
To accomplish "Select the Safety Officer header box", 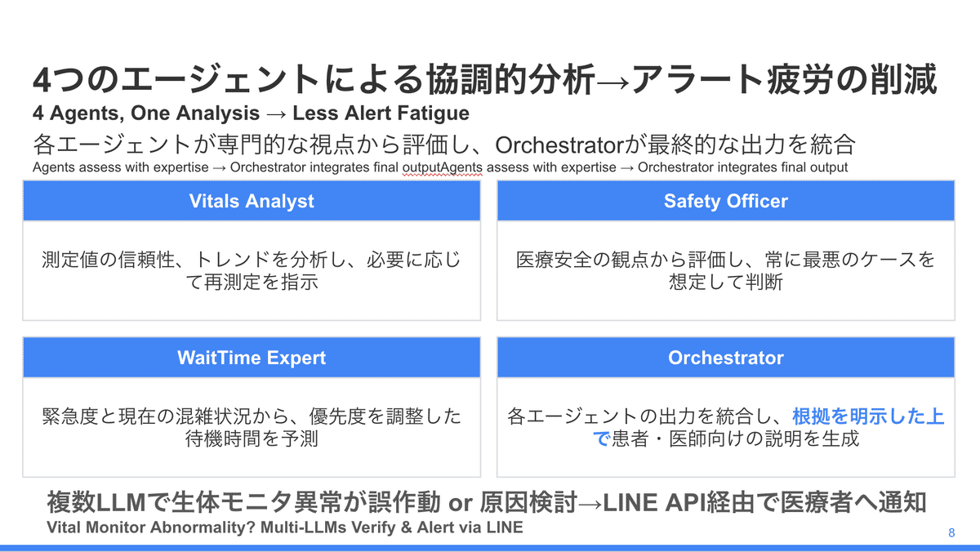I will (725, 202).
